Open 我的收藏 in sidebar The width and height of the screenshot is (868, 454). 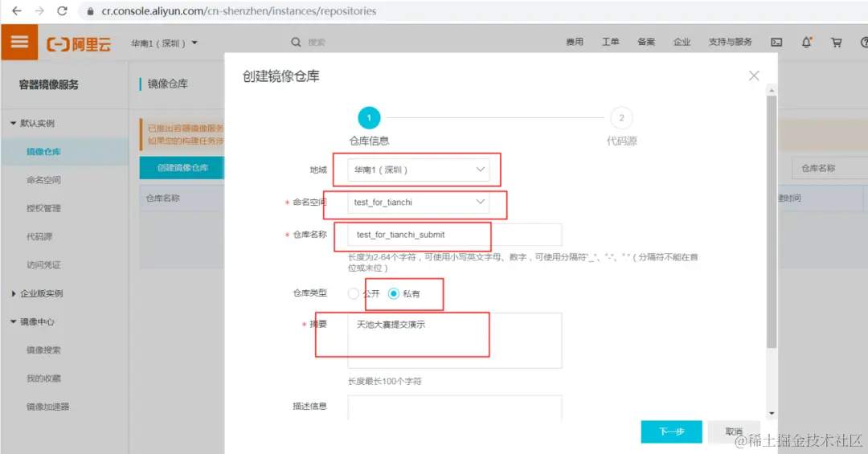[43, 378]
